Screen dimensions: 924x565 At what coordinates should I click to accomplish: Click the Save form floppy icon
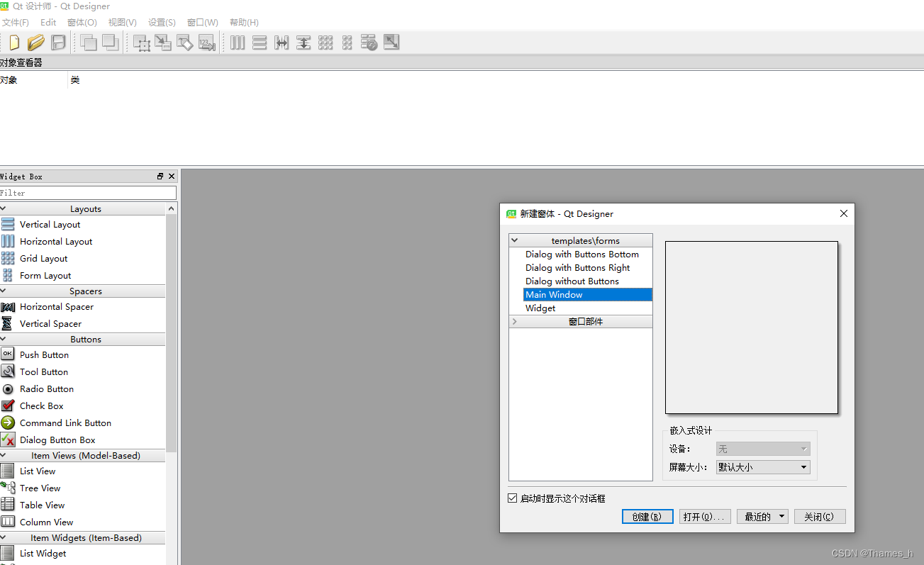pyautogui.click(x=58, y=43)
